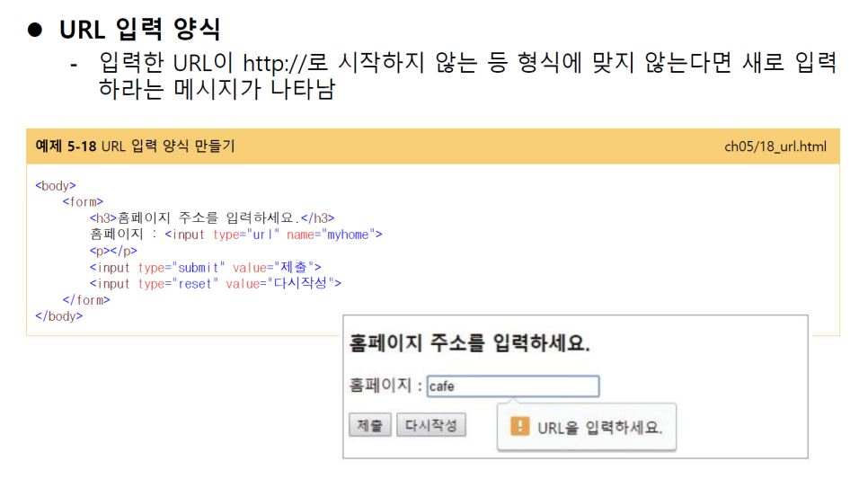The height and width of the screenshot is (488, 868).
Task: Click the description line starting '입력한 URL이'
Action: point(467,63)
